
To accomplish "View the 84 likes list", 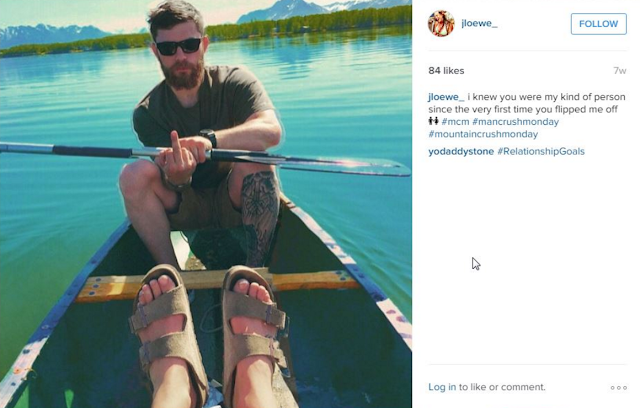I will (446, 71).
